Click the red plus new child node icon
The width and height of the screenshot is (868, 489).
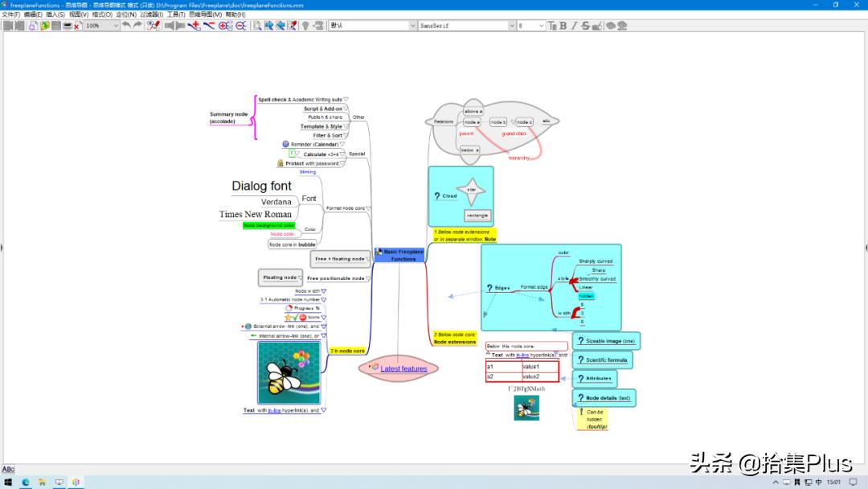click(x=194, y=26)
